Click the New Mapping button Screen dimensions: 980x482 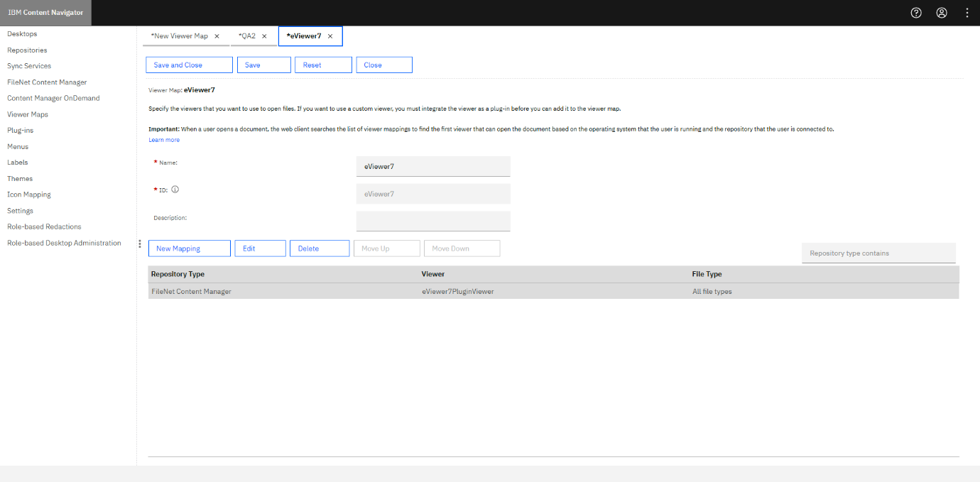189,248
